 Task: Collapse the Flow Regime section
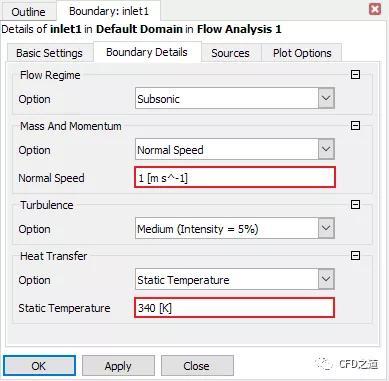click(x=355, y=74)
